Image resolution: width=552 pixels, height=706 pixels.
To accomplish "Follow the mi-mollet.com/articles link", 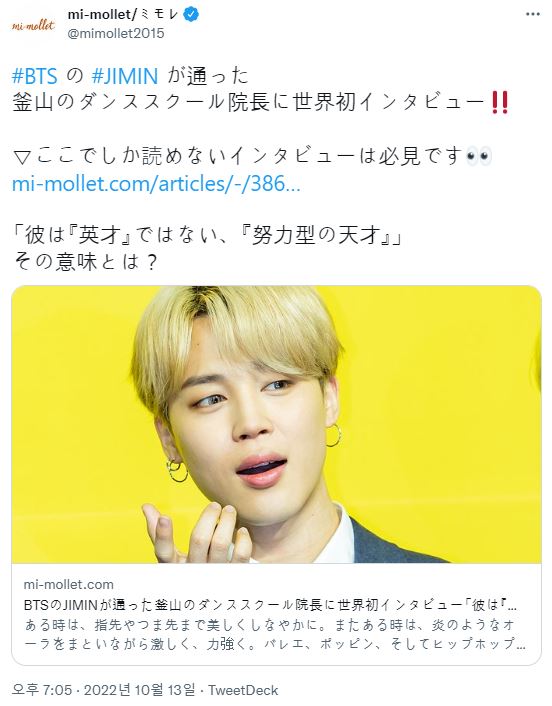I will pyautogui.click(x=156, y=183).
